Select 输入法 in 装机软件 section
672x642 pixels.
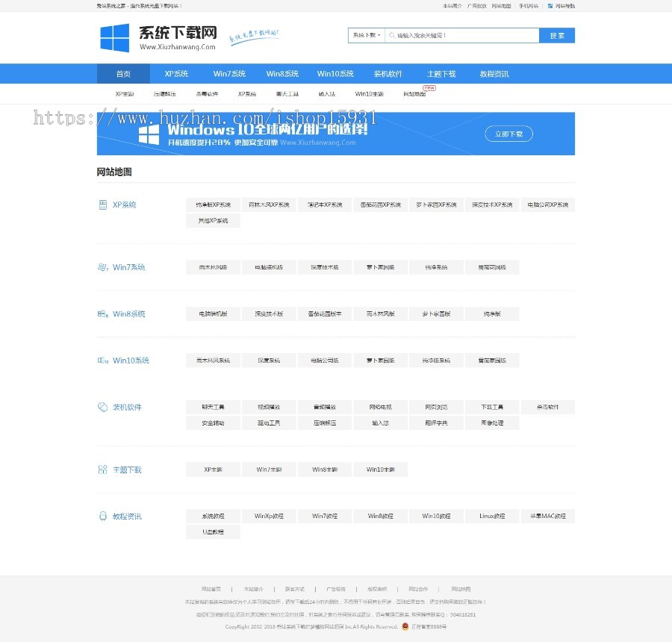tap(381, 423)
